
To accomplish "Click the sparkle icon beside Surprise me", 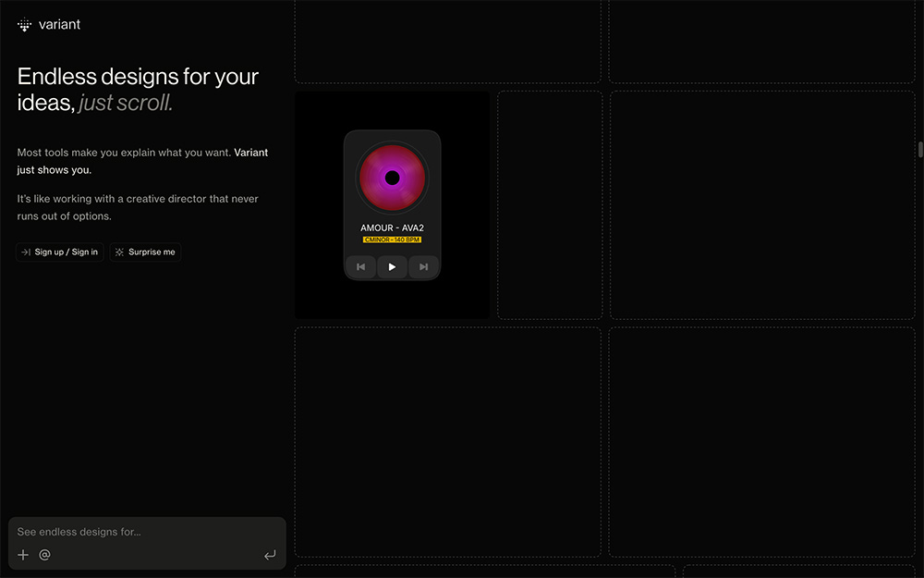I will (119, 252).
